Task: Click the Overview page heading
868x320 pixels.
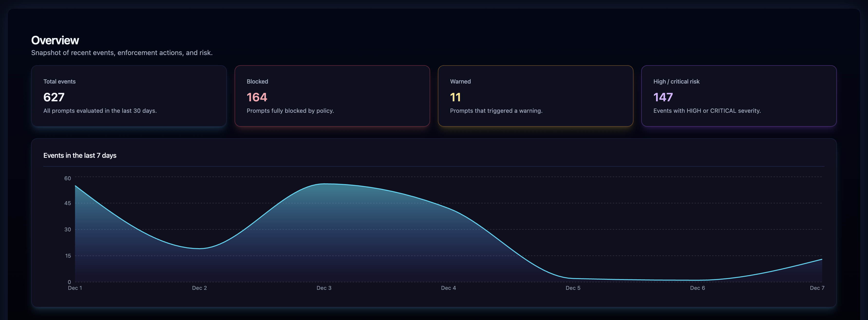Action: pos(55,40)
